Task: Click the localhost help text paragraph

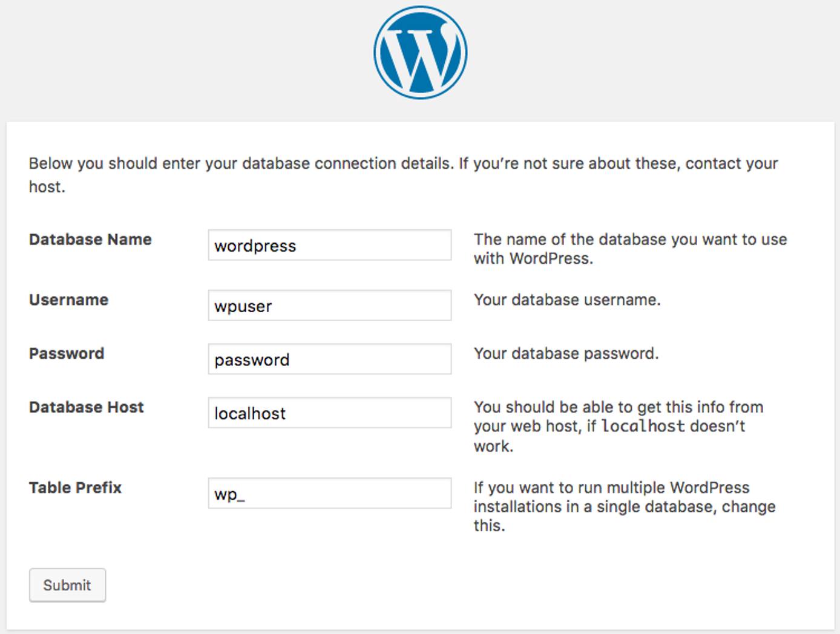Action: 617,425
